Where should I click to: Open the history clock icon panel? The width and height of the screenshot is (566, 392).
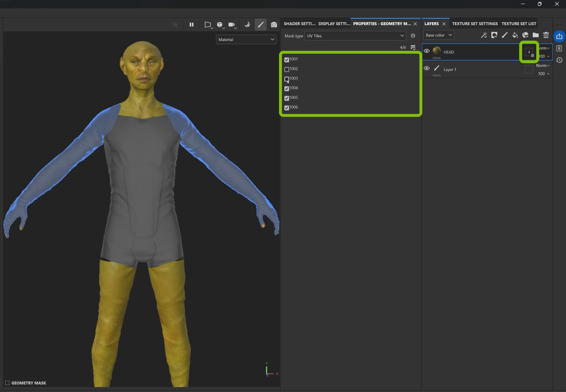click(559, 60)
